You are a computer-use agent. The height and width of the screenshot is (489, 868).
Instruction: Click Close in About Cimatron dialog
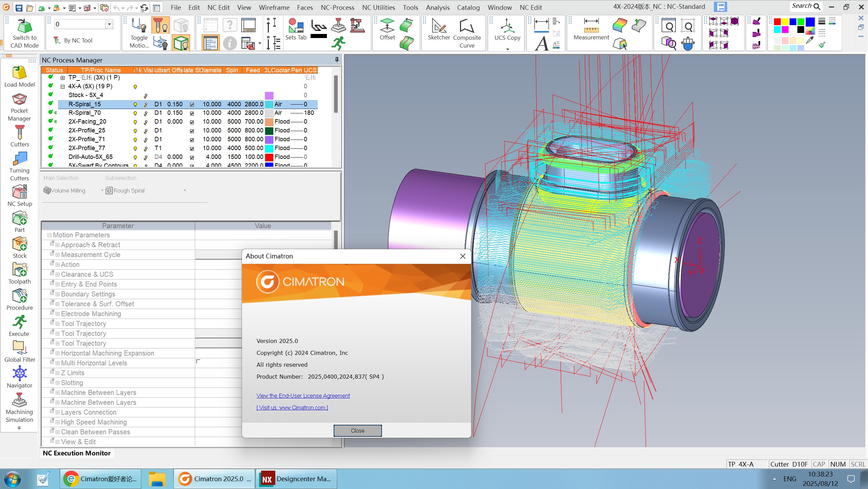tap(357, 431)
